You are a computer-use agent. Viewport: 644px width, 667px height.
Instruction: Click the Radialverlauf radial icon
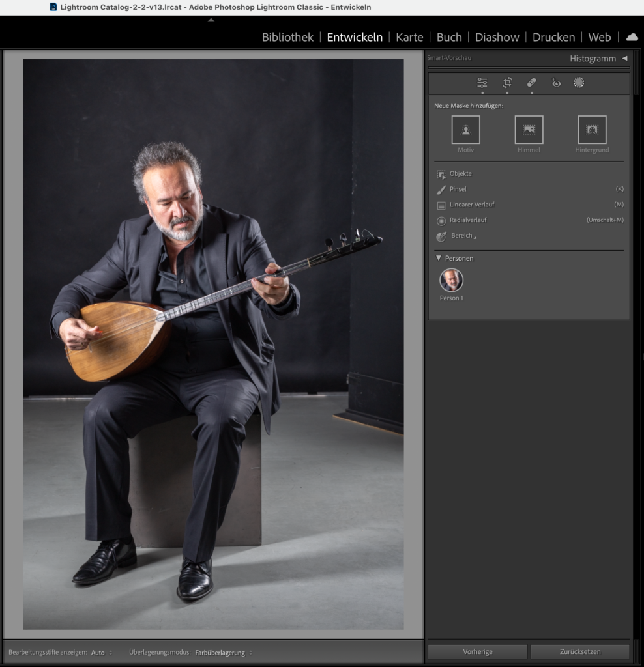[x=441, y=220]
